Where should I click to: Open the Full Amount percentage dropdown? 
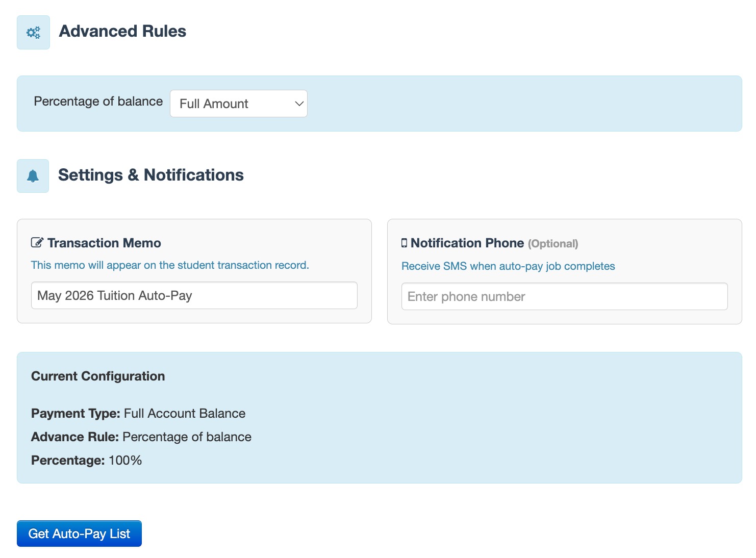239,104
